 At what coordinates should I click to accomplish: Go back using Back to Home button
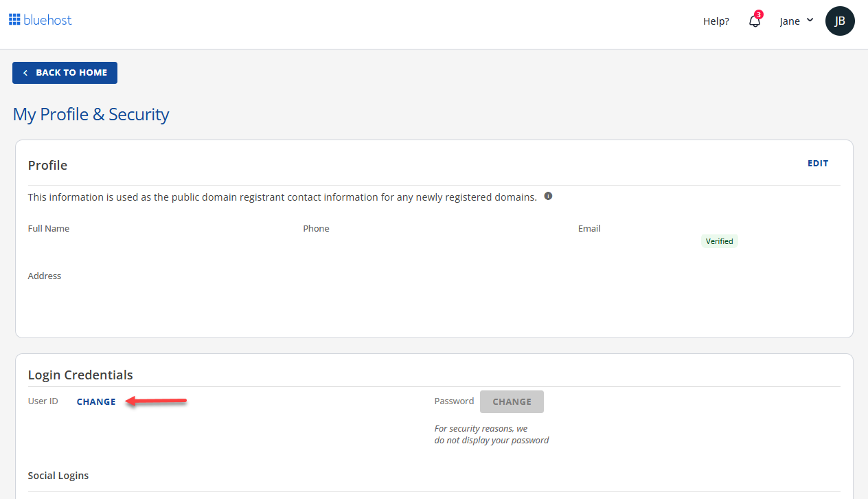[x=65, y=73]
